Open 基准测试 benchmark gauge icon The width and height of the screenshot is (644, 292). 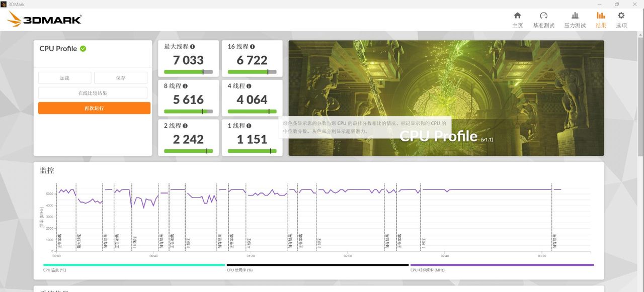coord(543,16)
